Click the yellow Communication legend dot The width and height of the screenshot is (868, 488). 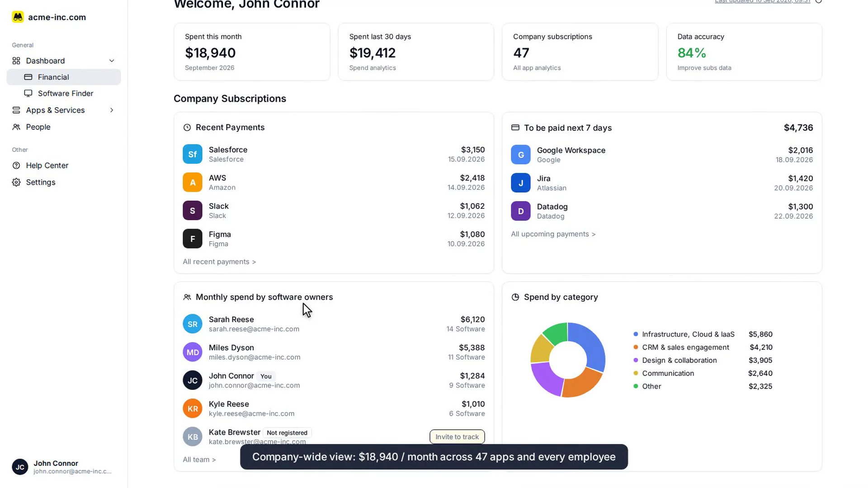pyautogui.click(x=636, y=373)
